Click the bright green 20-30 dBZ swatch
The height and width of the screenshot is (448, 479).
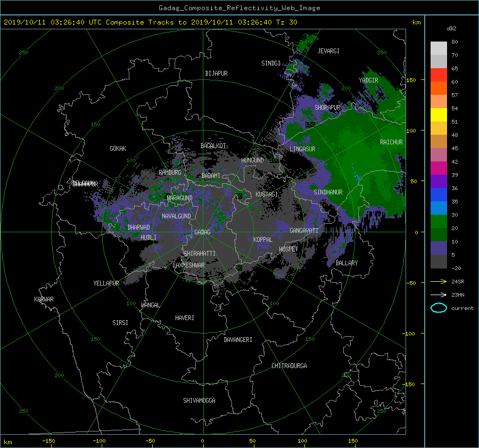439,222
